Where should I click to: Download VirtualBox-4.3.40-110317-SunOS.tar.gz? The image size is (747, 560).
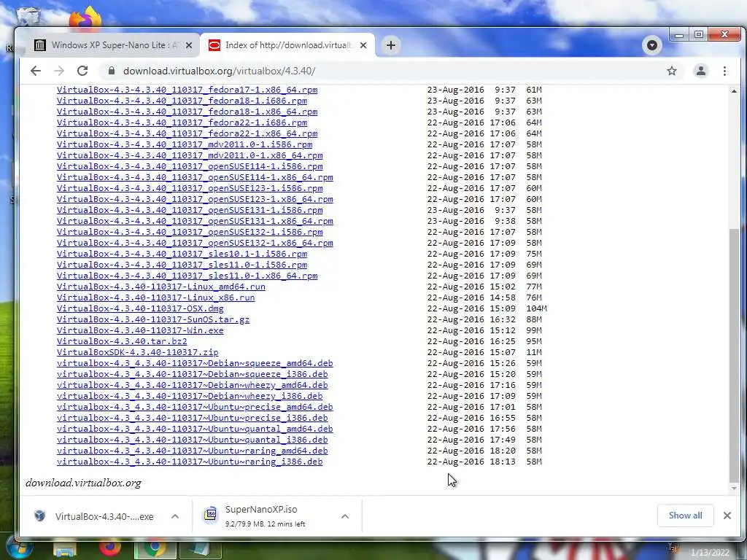click(x=153, y=319)
